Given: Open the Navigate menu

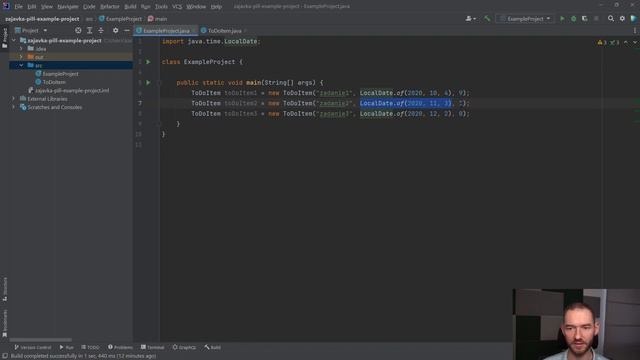Looking at the screenshot, I should coord(68,7).
